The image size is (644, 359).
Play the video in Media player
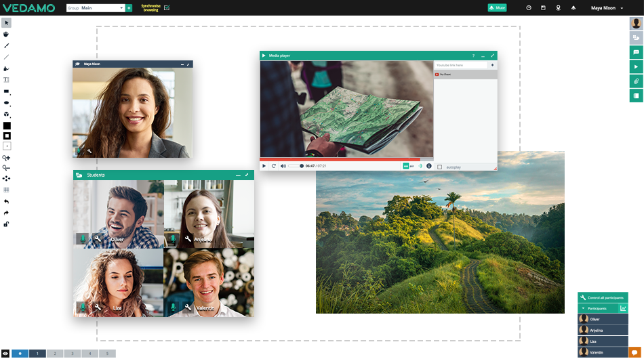pyautogui.click(x=264, y=166)
